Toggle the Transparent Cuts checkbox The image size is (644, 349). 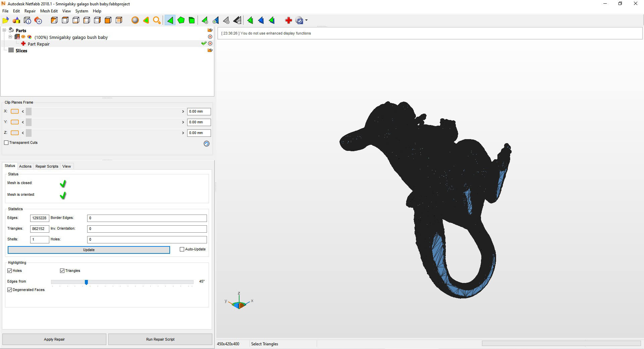[x=6, y=143]
